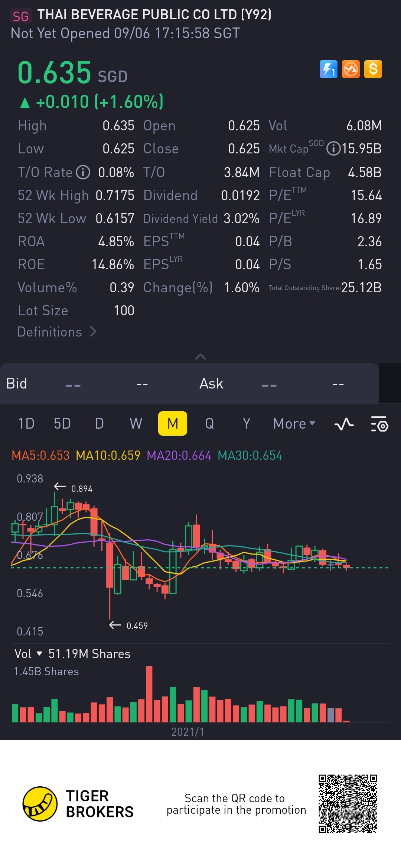Tap the blue lightning bolt icon

[328, 69]
